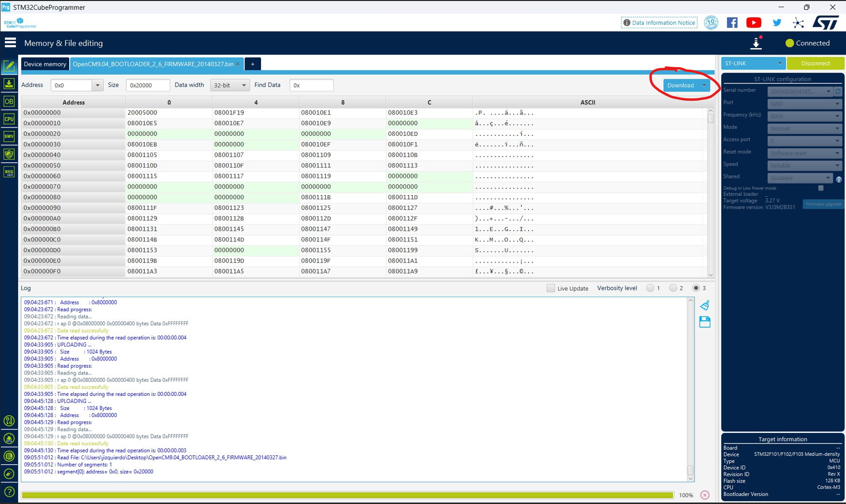This screenshot has height=504, width=846.
Task: Open the Option Bytes (OB) sidebar icon
Action: coord(9,101)
